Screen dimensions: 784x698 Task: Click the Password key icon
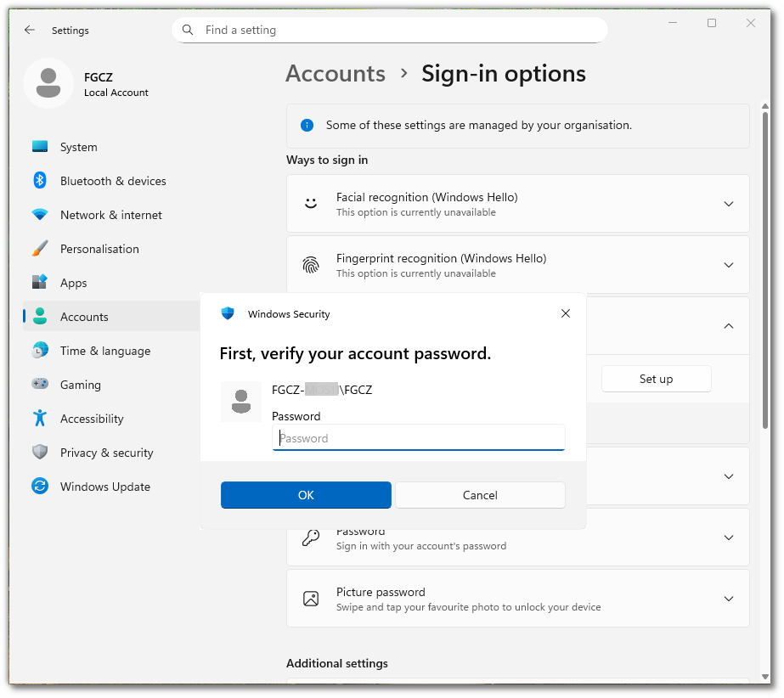tap(311, 538)
